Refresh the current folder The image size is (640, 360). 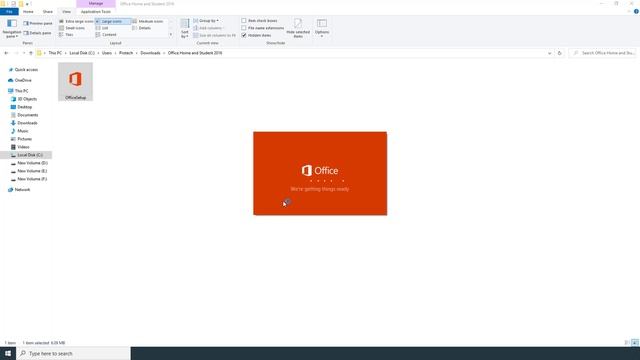pos(560,53)
